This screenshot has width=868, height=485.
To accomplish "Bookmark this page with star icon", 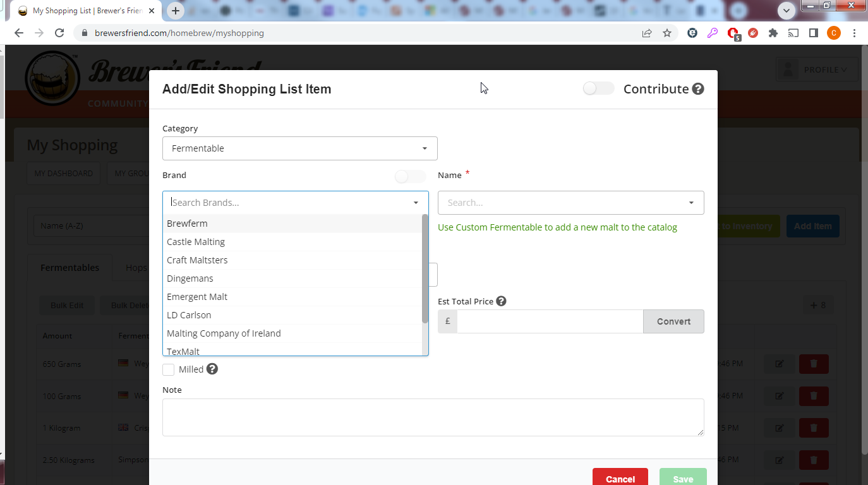I will [x=667, y=33].
